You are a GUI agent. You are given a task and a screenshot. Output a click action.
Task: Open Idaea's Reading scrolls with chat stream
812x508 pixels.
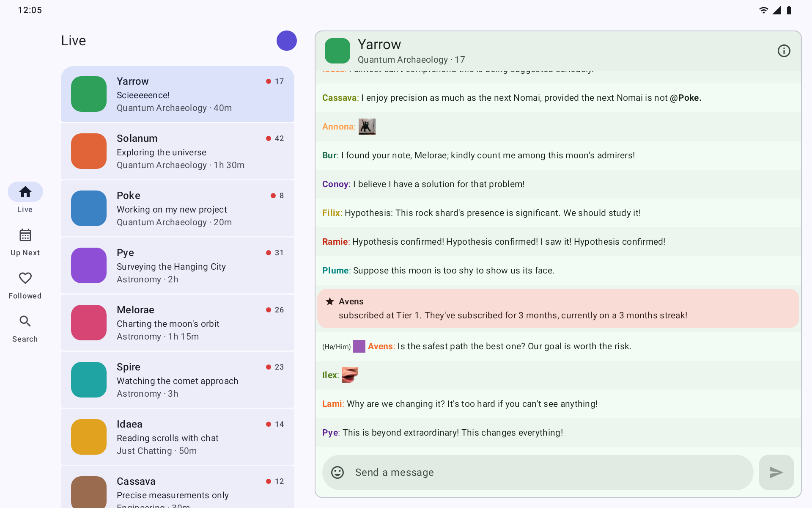pos(178,437)
